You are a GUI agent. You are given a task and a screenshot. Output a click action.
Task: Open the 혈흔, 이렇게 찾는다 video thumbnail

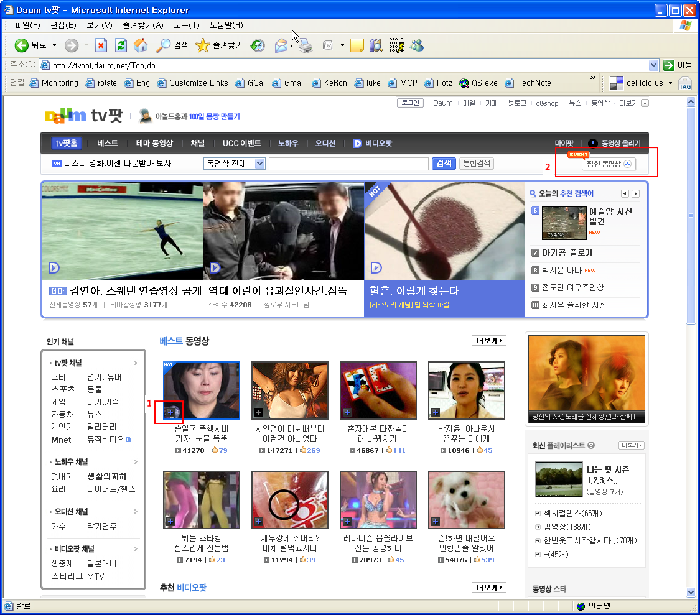tap(444, 231)
